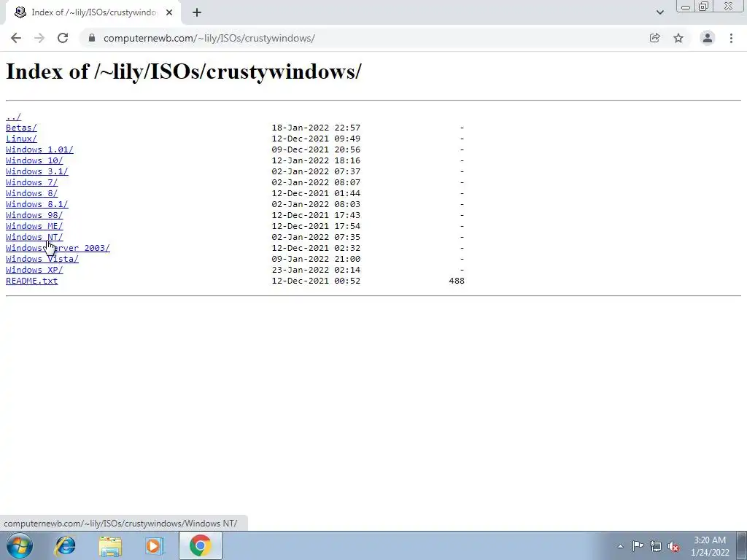Show hidden system tray icons arrow

pos(620,546)
